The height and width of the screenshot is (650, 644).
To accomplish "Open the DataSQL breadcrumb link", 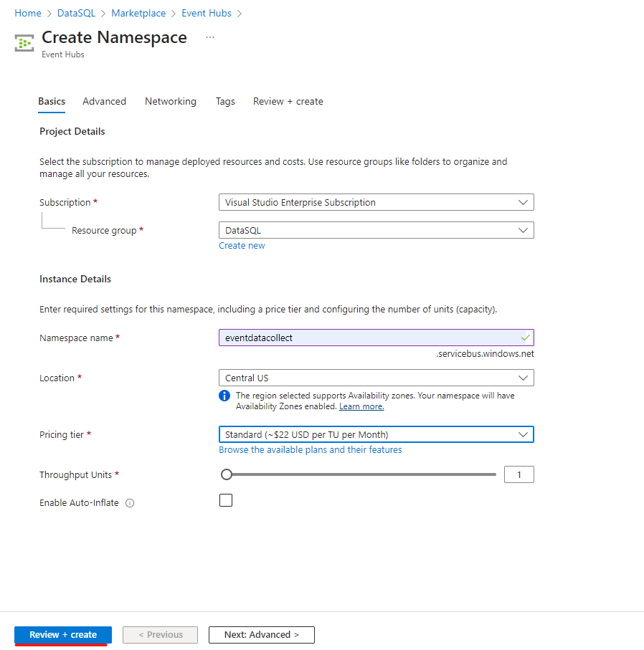I will pyautogui.click(x=76, y=14).
